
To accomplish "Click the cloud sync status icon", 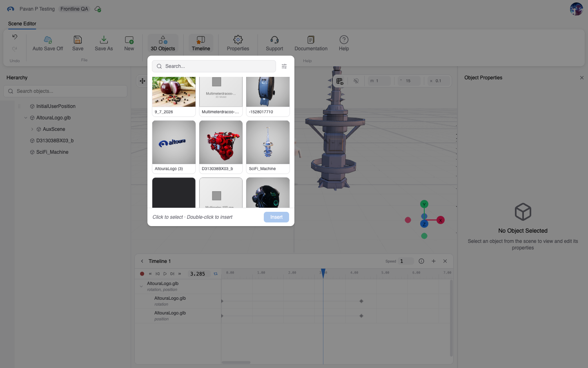I will tap(98, 9).
